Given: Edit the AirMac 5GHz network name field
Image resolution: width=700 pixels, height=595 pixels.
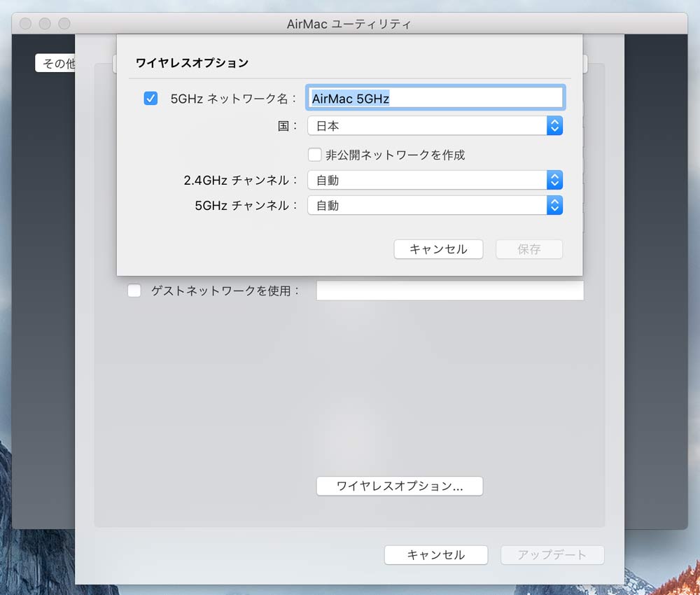Looking at the screenshot, I should point(435,98).
